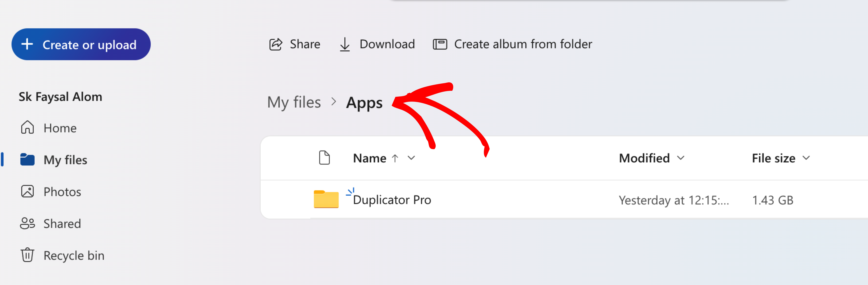
Task: Sort by the Modified column header
Action: [644, 158]
